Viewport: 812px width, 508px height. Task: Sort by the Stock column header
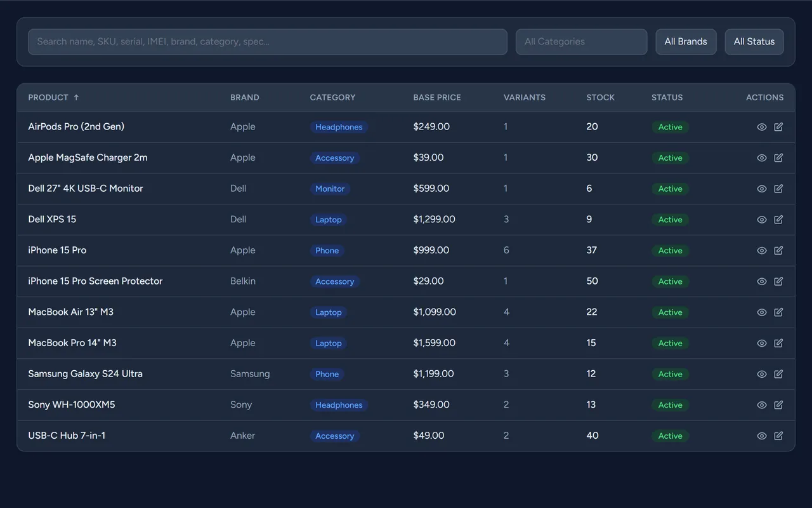coord(601,98)
